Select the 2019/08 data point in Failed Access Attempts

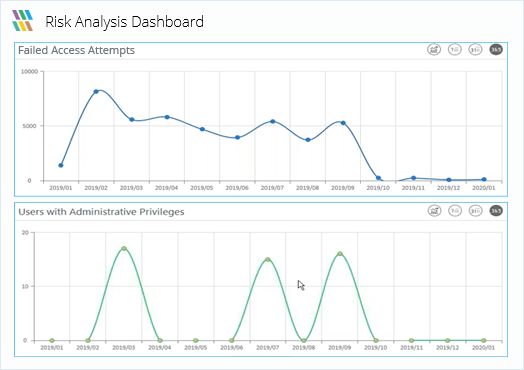tap(308, 140)
